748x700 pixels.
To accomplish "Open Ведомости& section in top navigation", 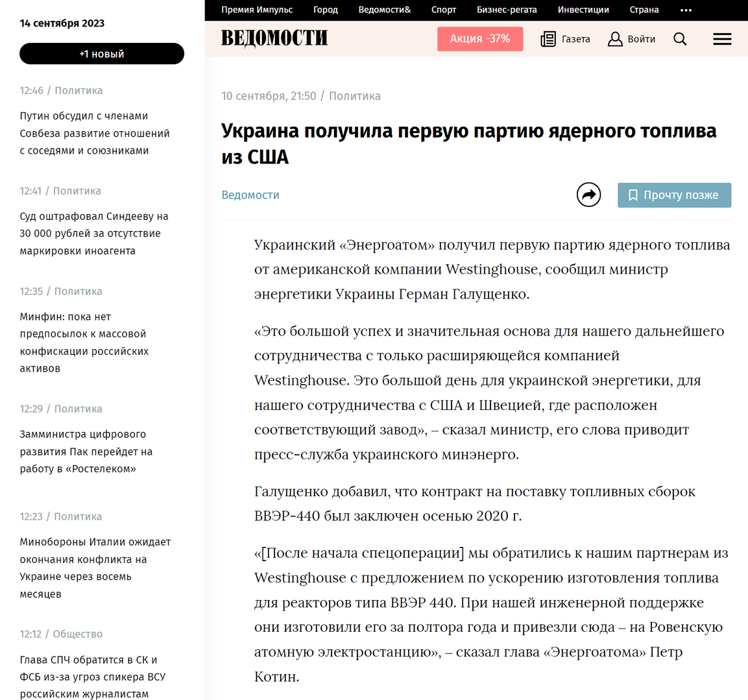I will [x=385, y=10].
